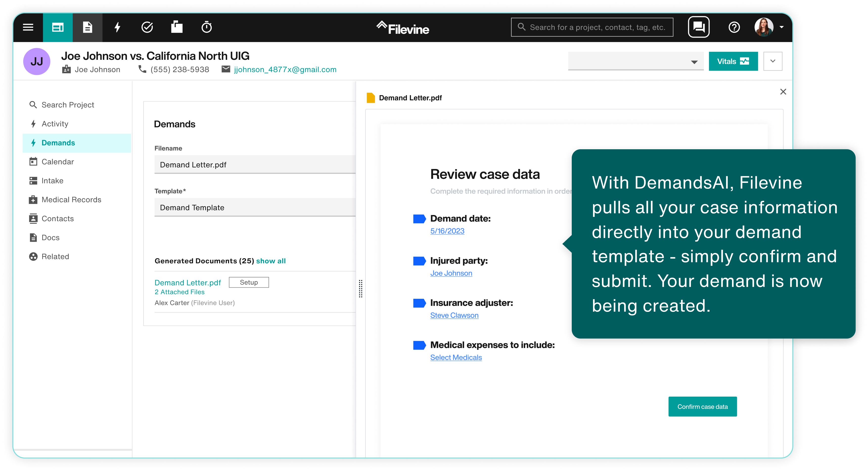
Task: Select Medical Records in the sidebar
Action: (x=71, y=200)
